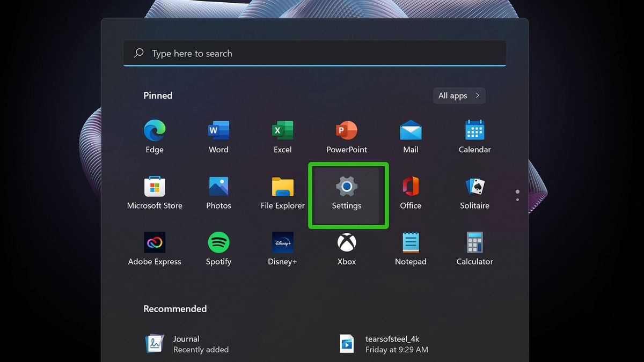Click the search field to type a query
Screen dimensions: 644x362
tap(314, 53)
